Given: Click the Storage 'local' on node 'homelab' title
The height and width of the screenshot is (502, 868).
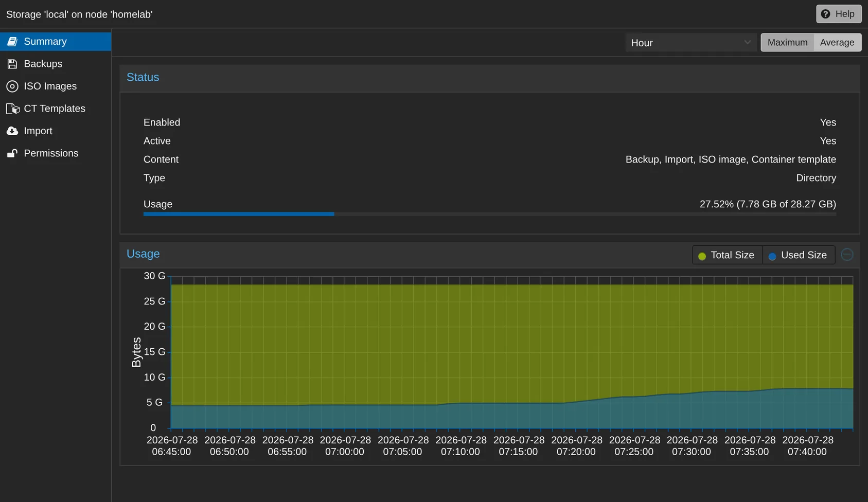Looking at the screenshot, I should coord(79,14).
